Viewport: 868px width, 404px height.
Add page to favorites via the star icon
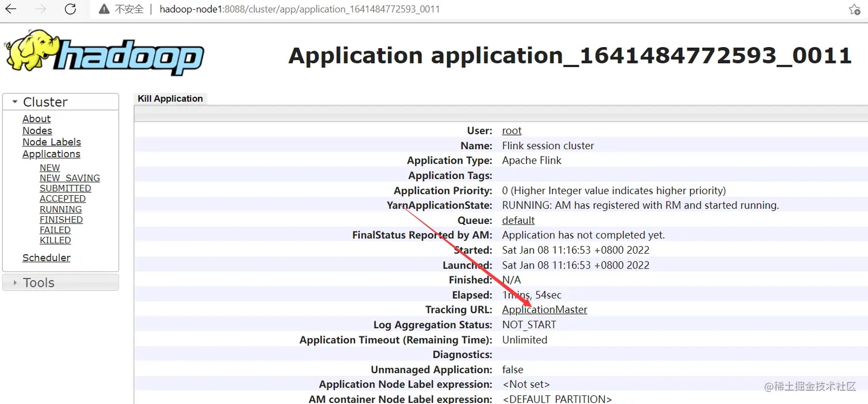[854, 9]
